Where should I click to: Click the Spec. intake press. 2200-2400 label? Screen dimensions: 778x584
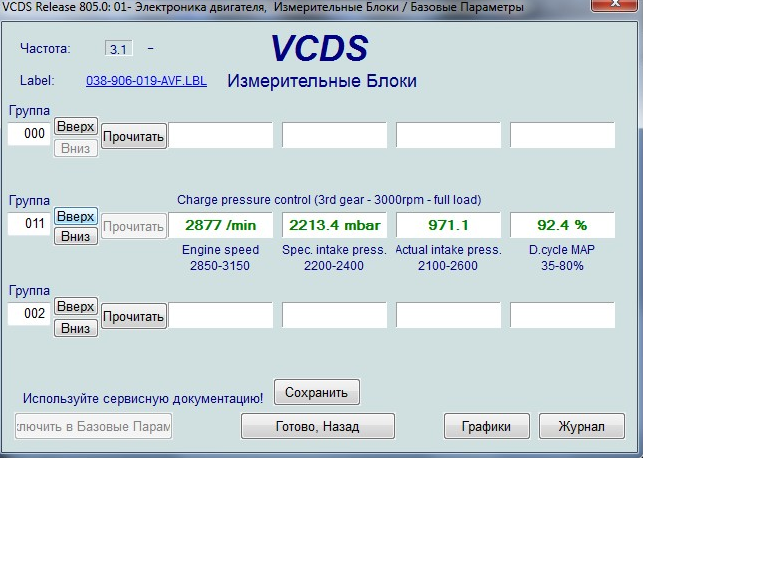[334, 258]
